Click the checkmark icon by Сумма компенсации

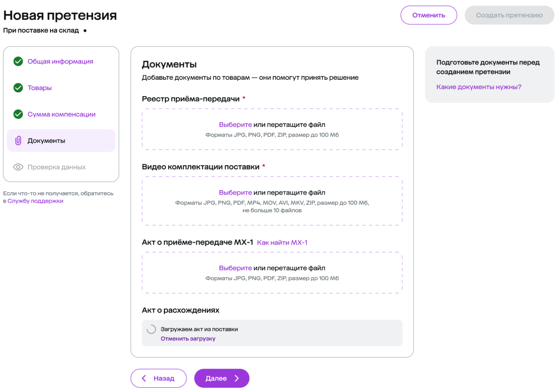18,114
